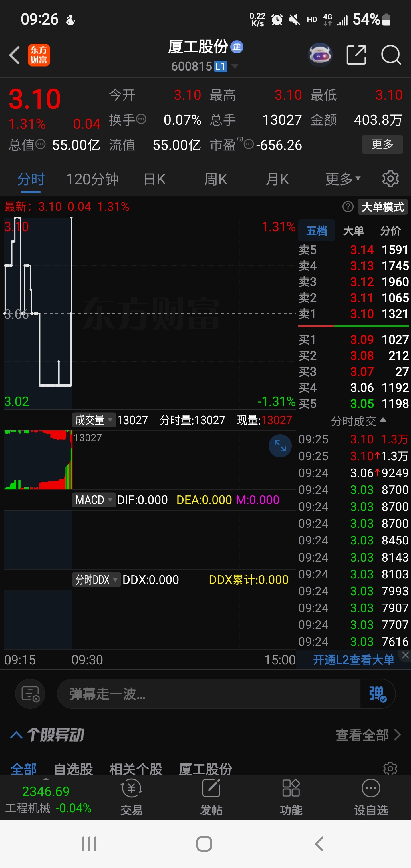Tap the intraday price chart area

point(150,314)
